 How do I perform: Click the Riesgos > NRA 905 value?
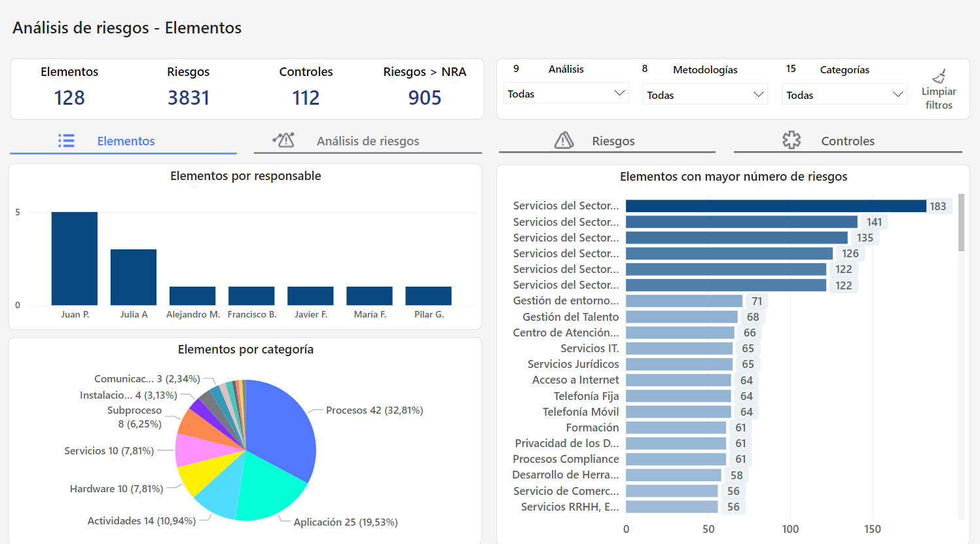(x=425, y=98)
